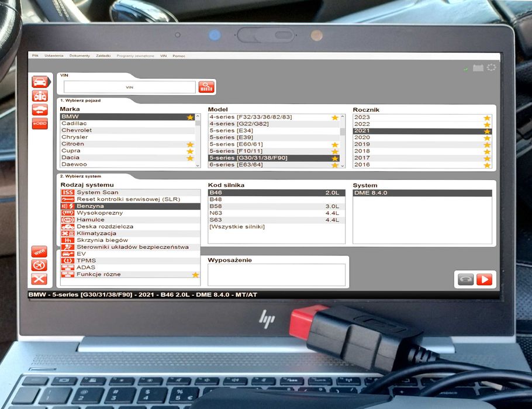Click the connection spinner icon

(491, 68)
